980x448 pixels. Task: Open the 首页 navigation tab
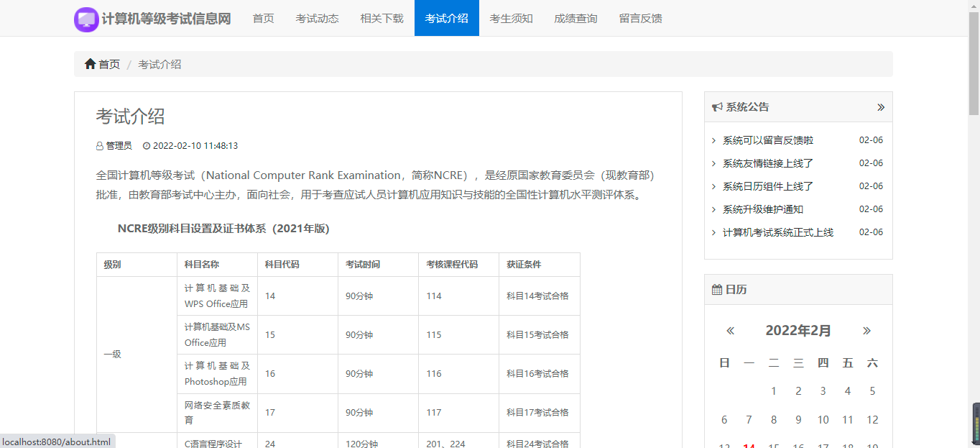click(x=263, y=18)
